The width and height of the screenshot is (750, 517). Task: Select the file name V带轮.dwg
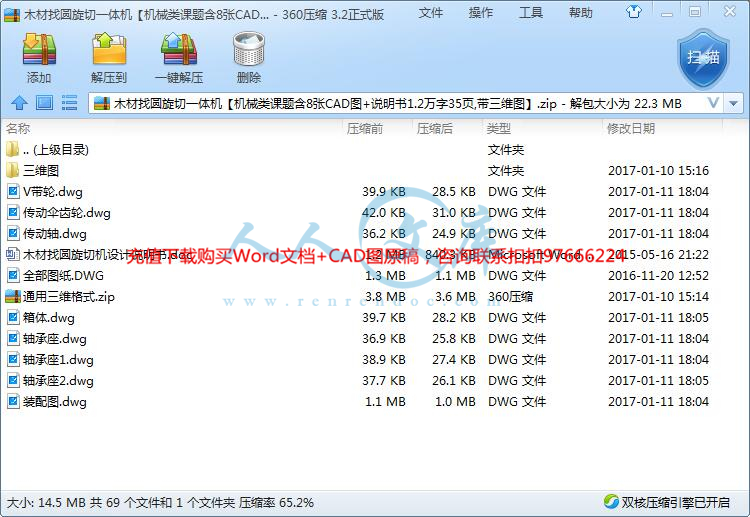click(53, 192)
